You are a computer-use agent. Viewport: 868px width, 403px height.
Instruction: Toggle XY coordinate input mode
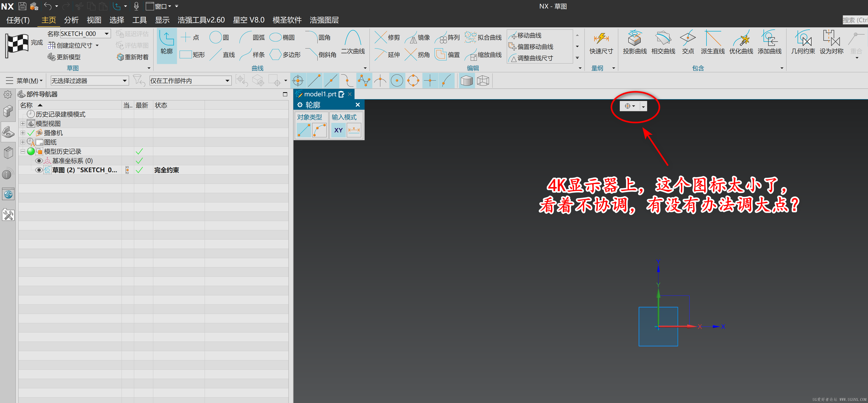tap(338, 130)
